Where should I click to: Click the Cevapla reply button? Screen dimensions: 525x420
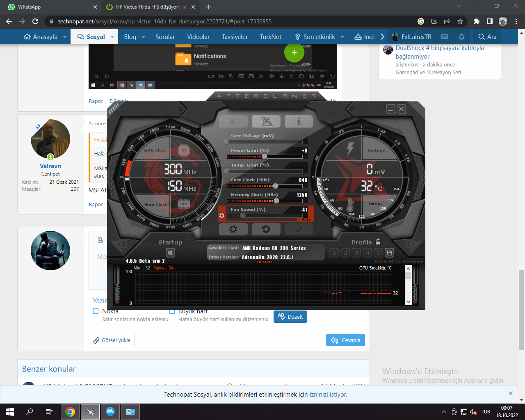[345, 340]
